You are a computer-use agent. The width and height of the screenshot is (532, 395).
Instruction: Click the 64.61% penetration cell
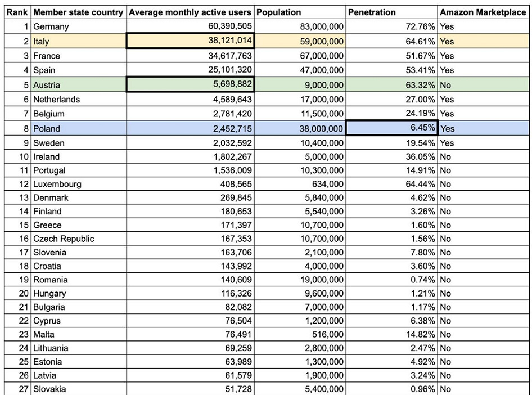pos(391,41)
